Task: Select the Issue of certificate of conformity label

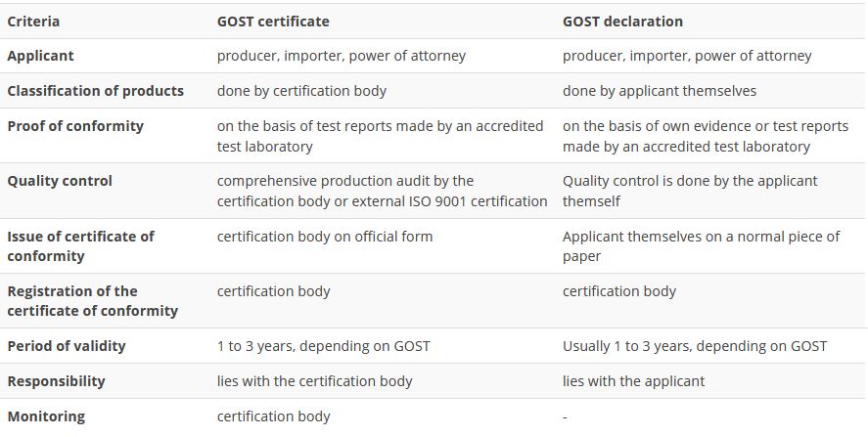Action: click(81, 246)
